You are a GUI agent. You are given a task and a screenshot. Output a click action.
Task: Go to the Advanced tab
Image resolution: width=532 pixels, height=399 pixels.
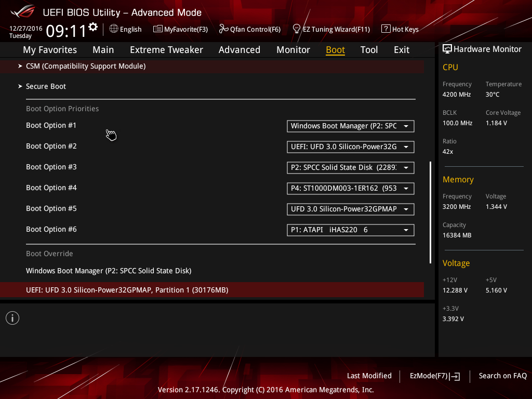(x=240, y=50)
